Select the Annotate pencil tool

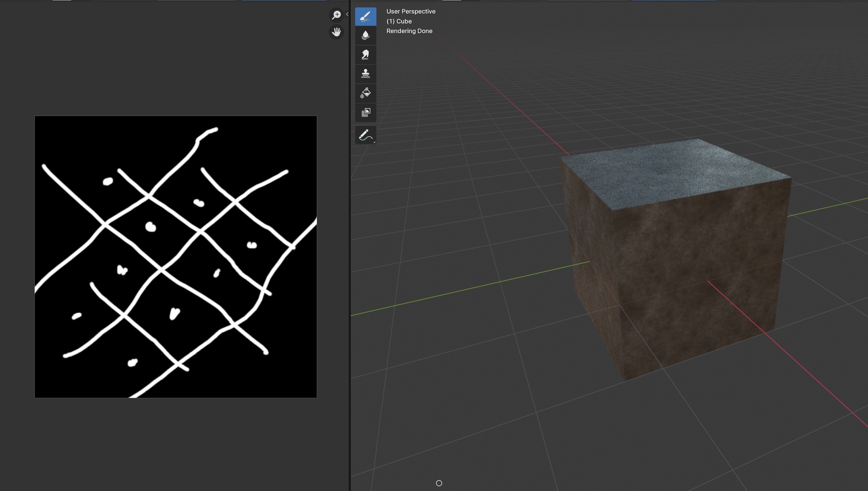[x=366, y=135]
